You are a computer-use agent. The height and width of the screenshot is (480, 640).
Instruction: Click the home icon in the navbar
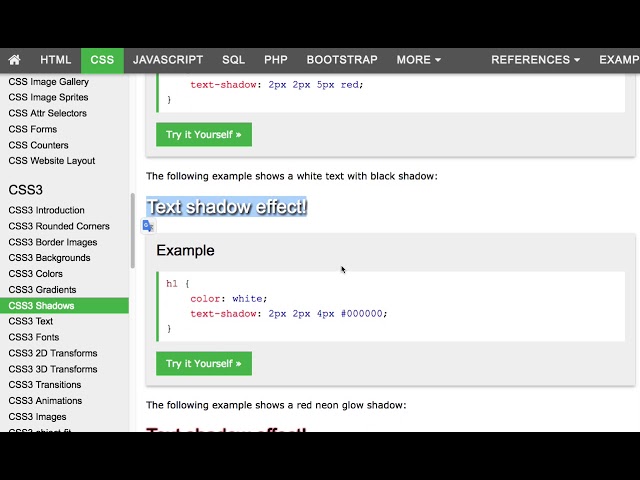(x=15, y=60)
